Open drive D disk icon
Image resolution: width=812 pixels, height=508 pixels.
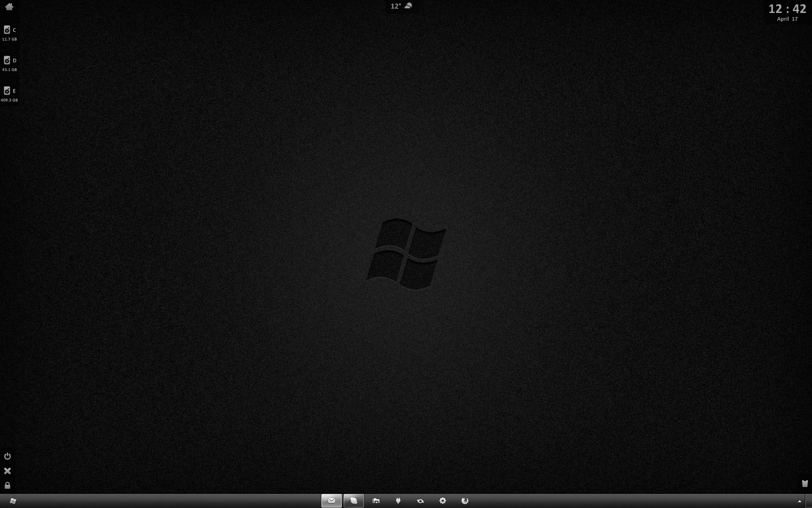pos(7,60)
